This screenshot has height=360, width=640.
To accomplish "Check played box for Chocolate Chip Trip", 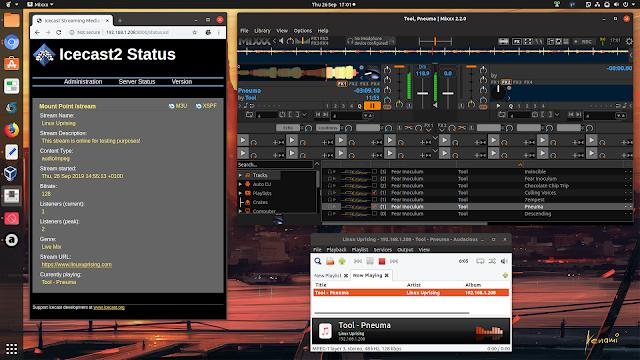I will point(374,186).
